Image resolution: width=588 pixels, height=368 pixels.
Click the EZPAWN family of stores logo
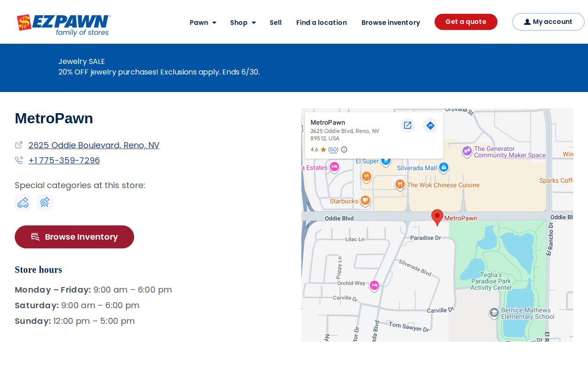pyautogui.click(x=63, y=25)
